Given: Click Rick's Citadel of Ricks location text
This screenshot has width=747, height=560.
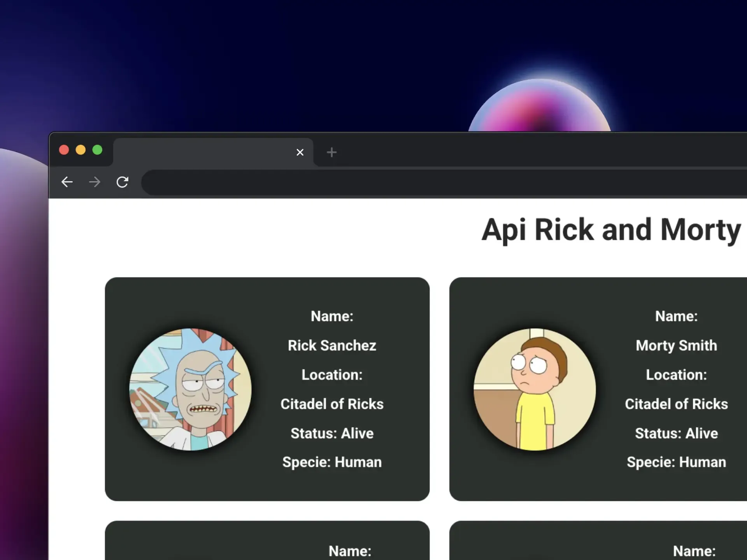Looking at the screenshot, I should pos(332,404).
